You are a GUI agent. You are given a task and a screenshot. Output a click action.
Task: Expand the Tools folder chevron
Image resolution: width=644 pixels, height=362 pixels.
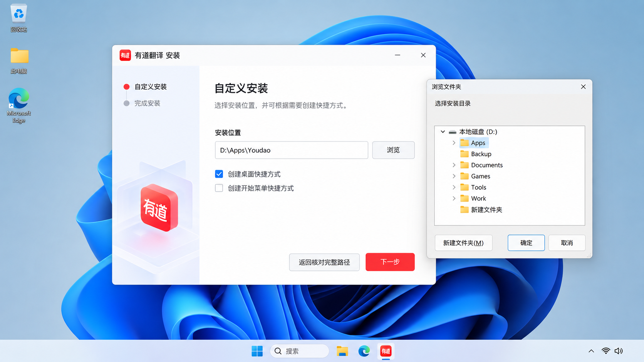point(454,187)
